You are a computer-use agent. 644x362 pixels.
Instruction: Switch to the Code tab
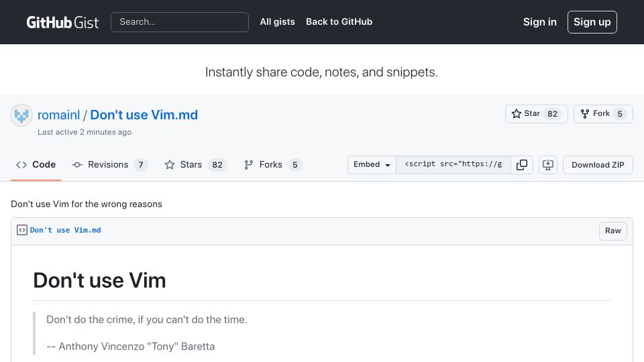[x=36, y=165]
